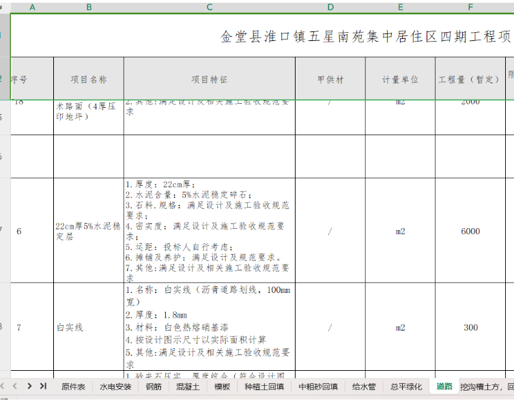
Task: Select column F header
Action: click(x=470, y=7)
